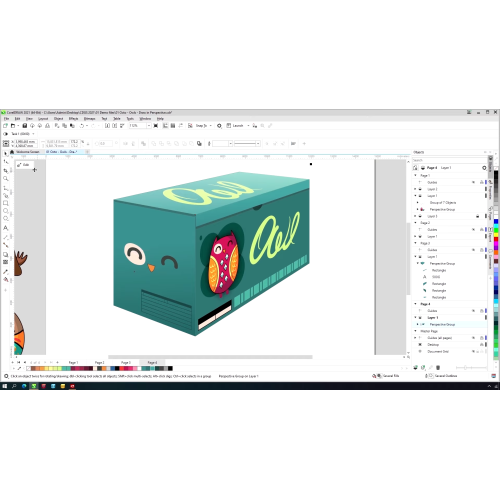The height and width of the screenshot is (500, 500).
Task: Toggle visibility eye for Document Grid
Action: [473, 351]
